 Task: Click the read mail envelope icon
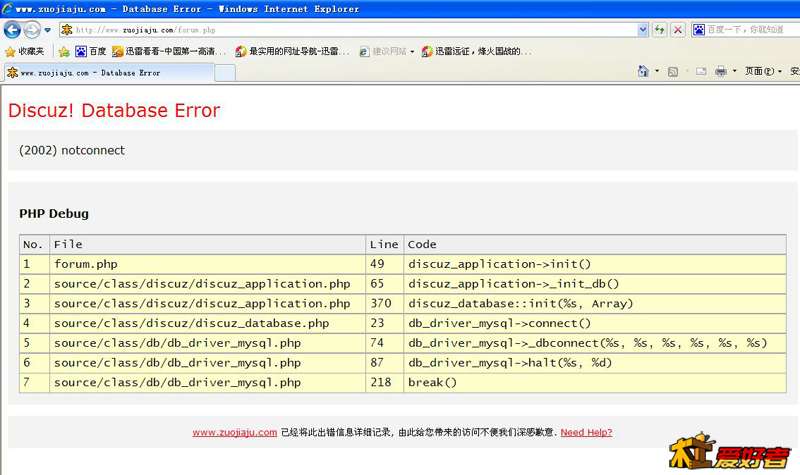(701, 71)
